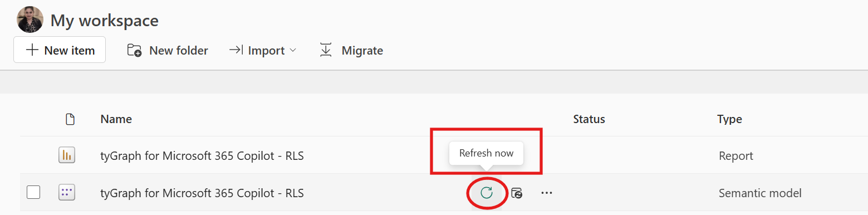Sort by the Type column header

[x=729, y=119]
